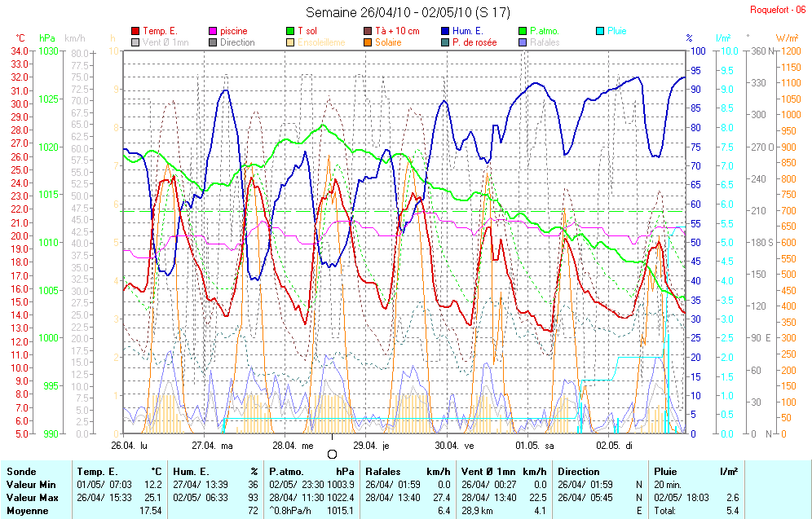Click the 20 min. rain interval text
The height and width of the screenshot is (519, 812).
668,485
